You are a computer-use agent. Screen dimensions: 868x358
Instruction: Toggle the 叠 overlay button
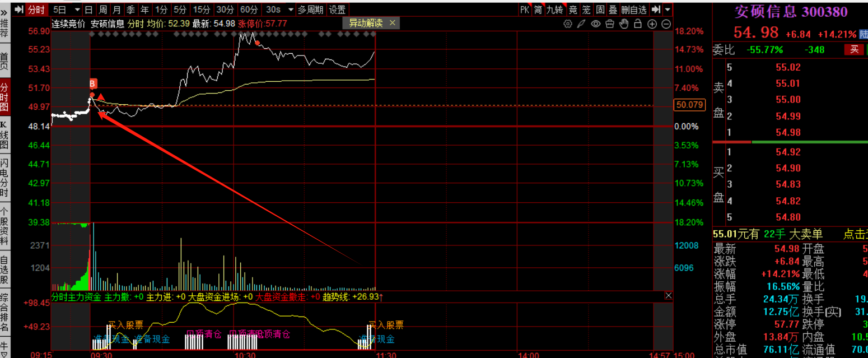(x=613, y=10)
